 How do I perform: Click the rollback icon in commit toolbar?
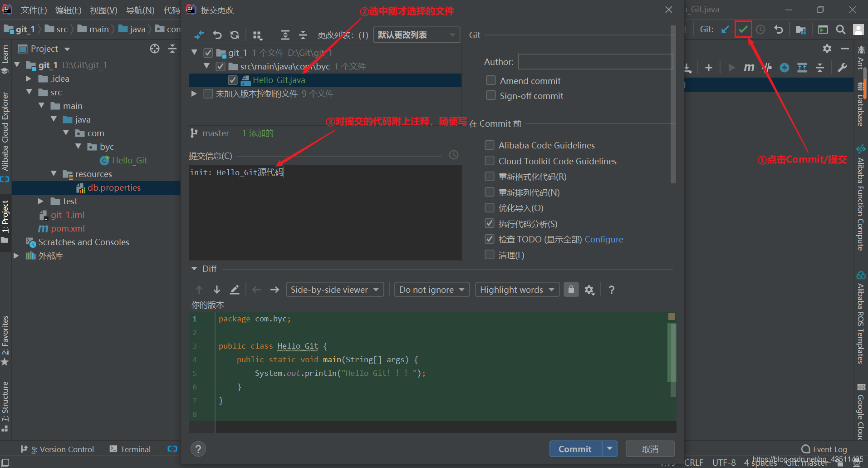217,35
